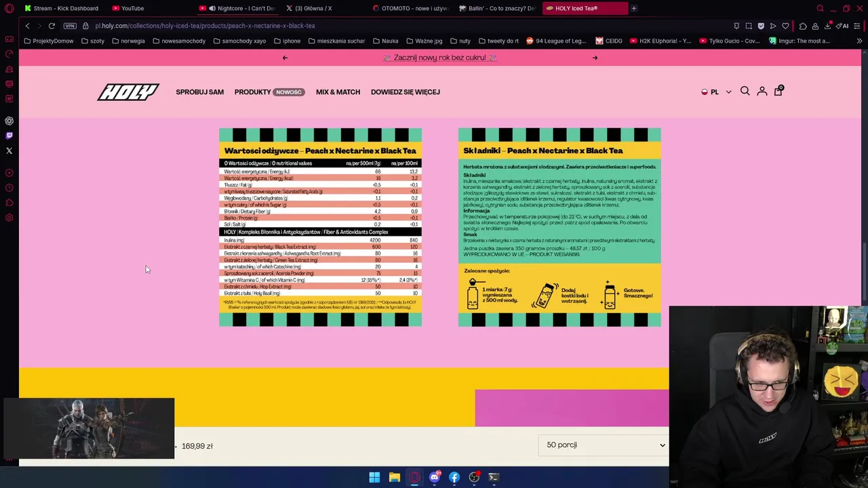Open the Imgur bookmark
Image resolution: width=868 pixels, height=488 pixels.
click(799, 41)
